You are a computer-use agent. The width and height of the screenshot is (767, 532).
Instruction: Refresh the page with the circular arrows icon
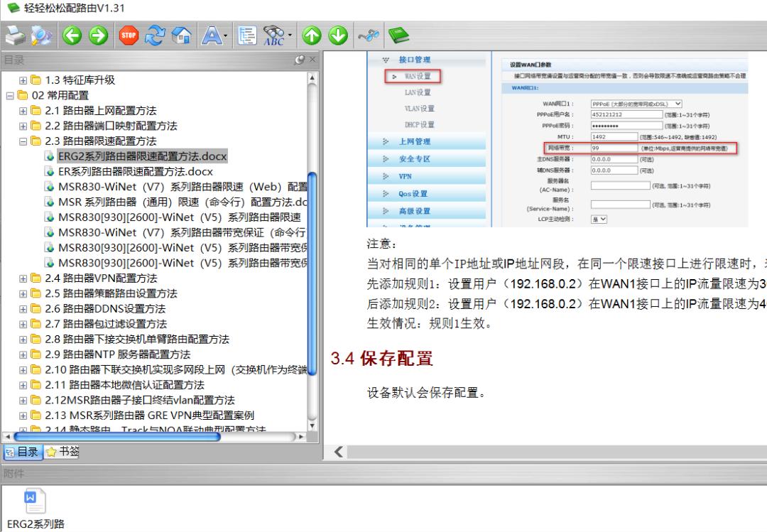pos(155,35)
